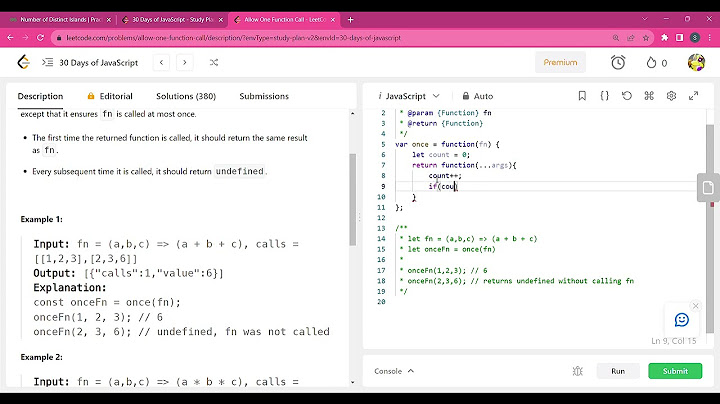The width and height of the screenshot is (720, 404).
Task: Open the 30 Days of JavaScript study plan link
Action: tap(99, 62)
